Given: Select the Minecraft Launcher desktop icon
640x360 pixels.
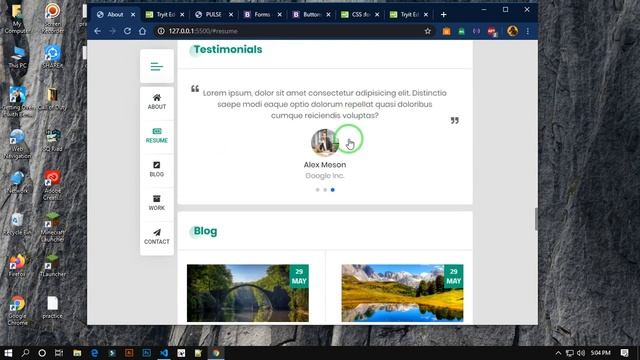Looking at the screenshot, I should click(x=52, y=227).
